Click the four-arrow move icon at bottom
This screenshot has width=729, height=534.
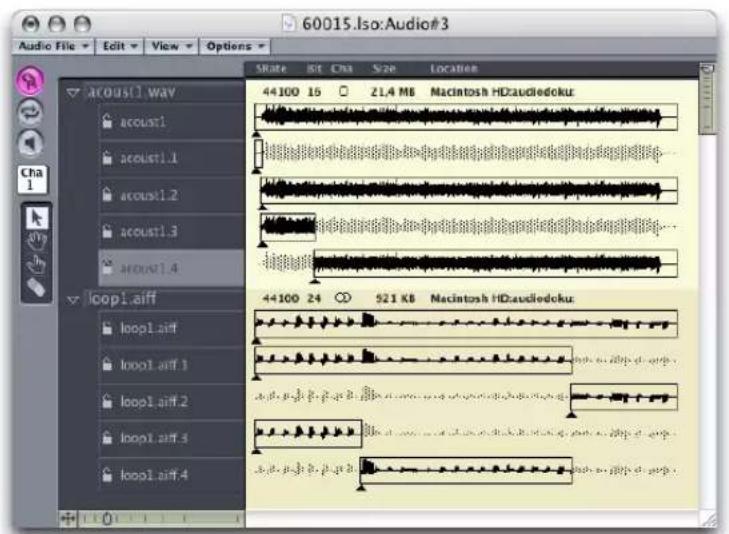pos(68,519)
